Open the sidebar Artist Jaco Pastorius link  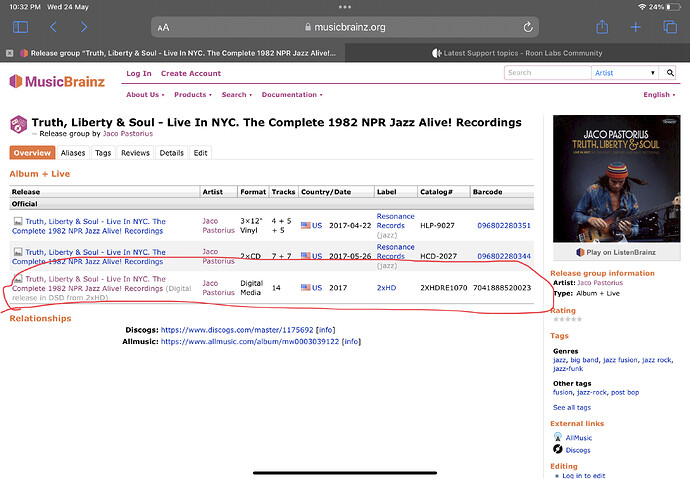point(600,283)
